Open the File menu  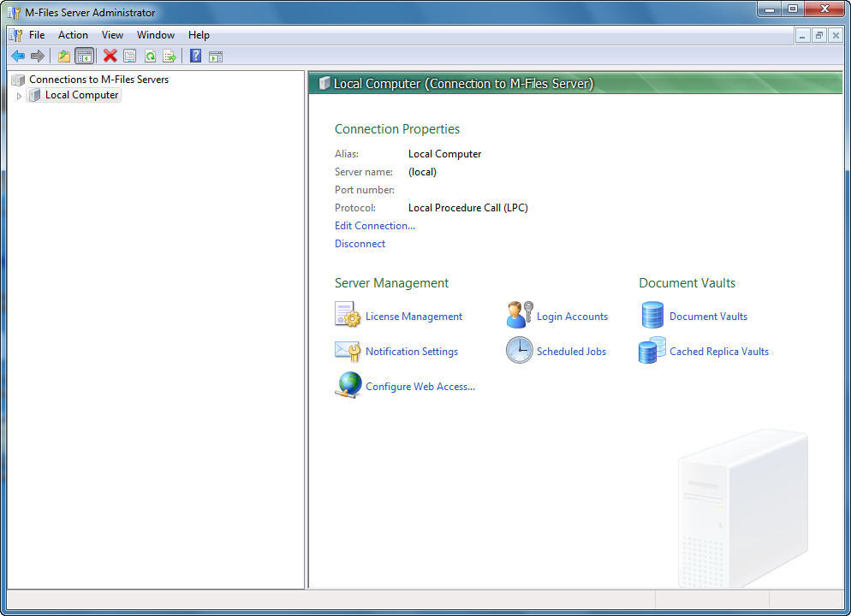37,35
